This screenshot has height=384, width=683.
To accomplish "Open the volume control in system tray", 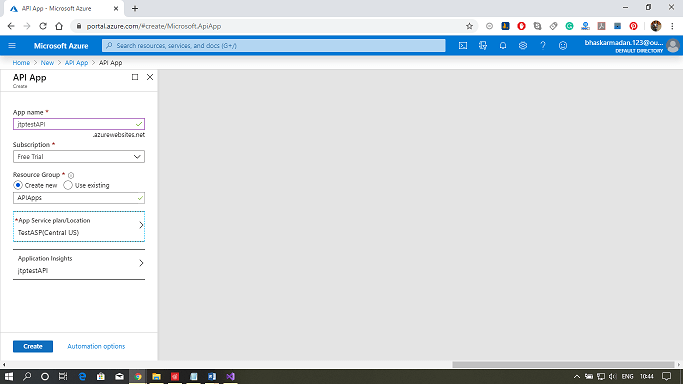I will click(612, 377).
